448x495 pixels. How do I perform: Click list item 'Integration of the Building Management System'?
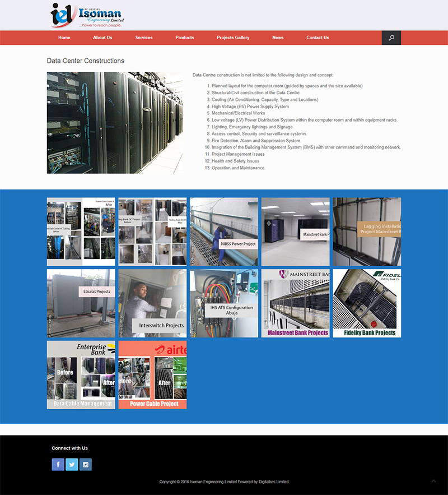pyautogui.click(x=306, y=147)
